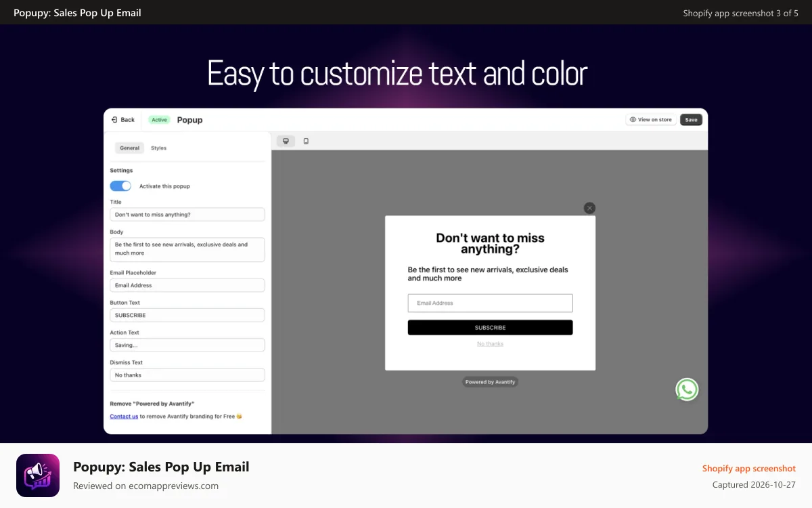Click the Powered by Avantify badge
812x508 pixels.
coord(490,382)
